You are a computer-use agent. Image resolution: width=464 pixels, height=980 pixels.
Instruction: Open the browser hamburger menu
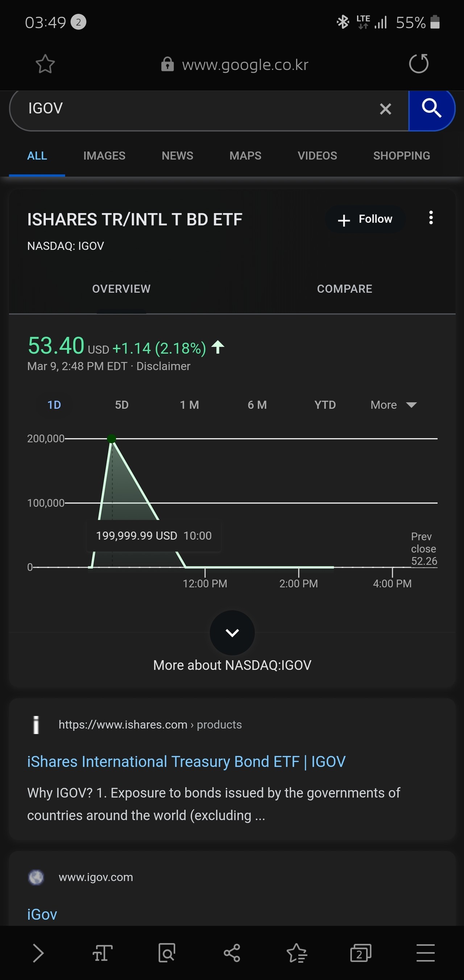pos(425,953)
